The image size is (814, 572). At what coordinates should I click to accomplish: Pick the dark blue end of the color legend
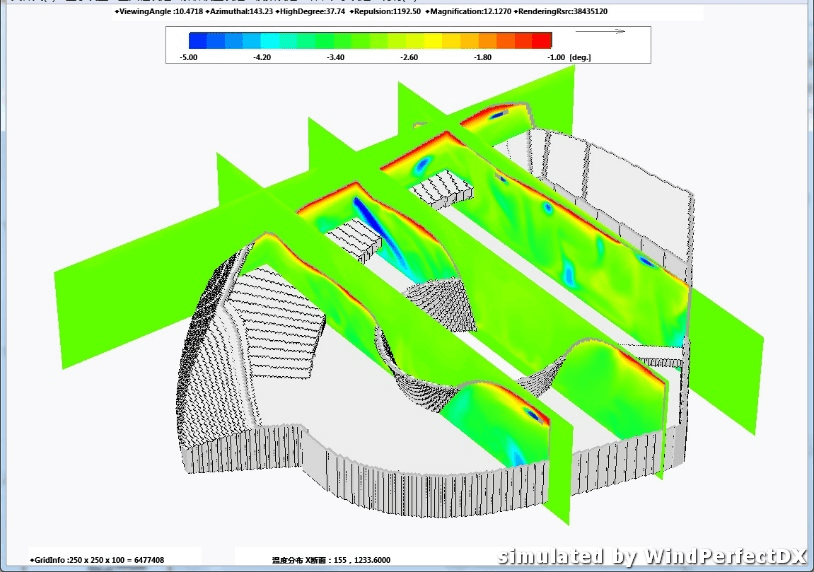(x=198, y=41)
